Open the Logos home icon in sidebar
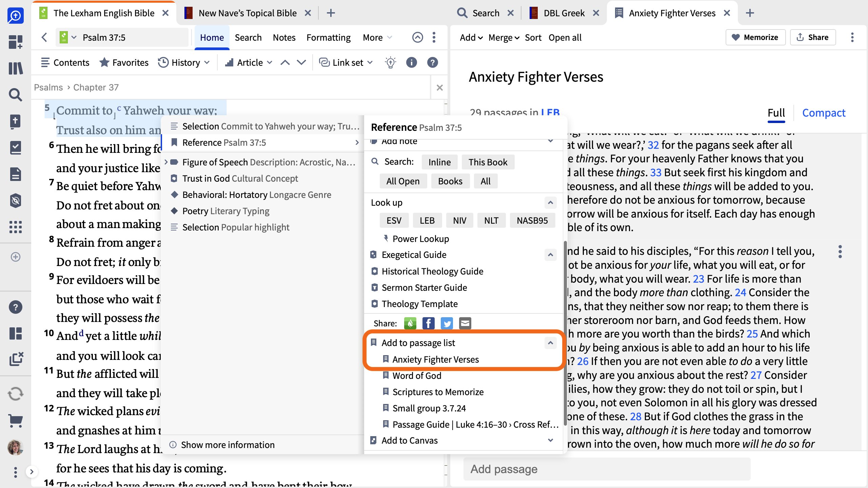 click(16, 15)
